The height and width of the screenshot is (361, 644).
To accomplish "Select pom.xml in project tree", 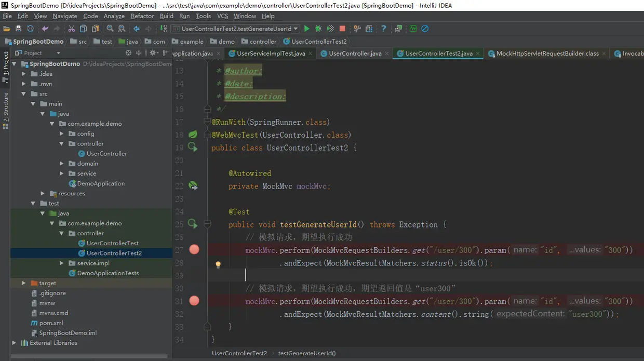I will point(51,323).
